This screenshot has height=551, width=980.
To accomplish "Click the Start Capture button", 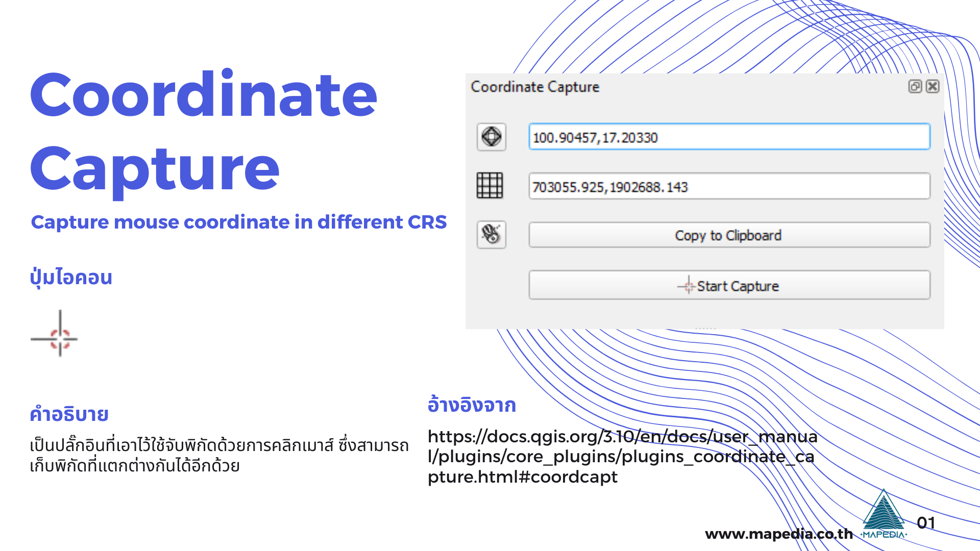I will [x=729, y=285].
